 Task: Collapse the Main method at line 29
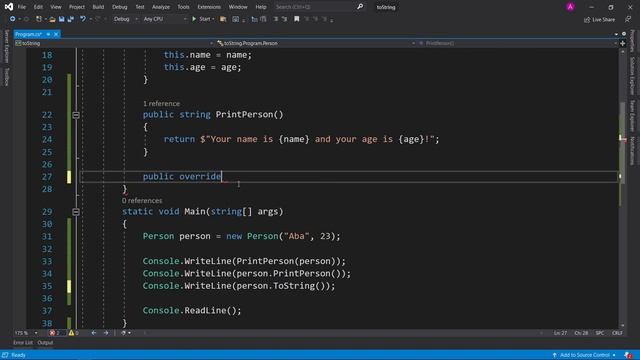(x=76, y=212)
